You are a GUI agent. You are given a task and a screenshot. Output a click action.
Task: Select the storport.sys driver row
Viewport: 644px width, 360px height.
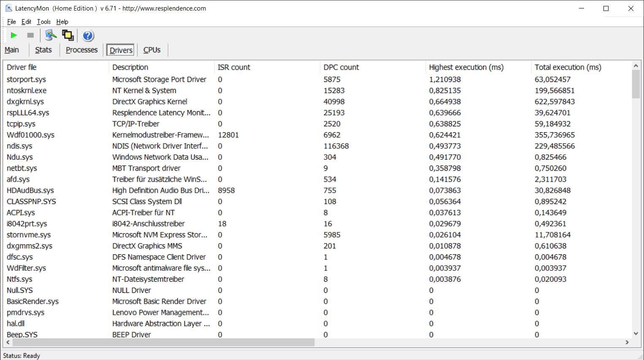[x=317, y=79]
